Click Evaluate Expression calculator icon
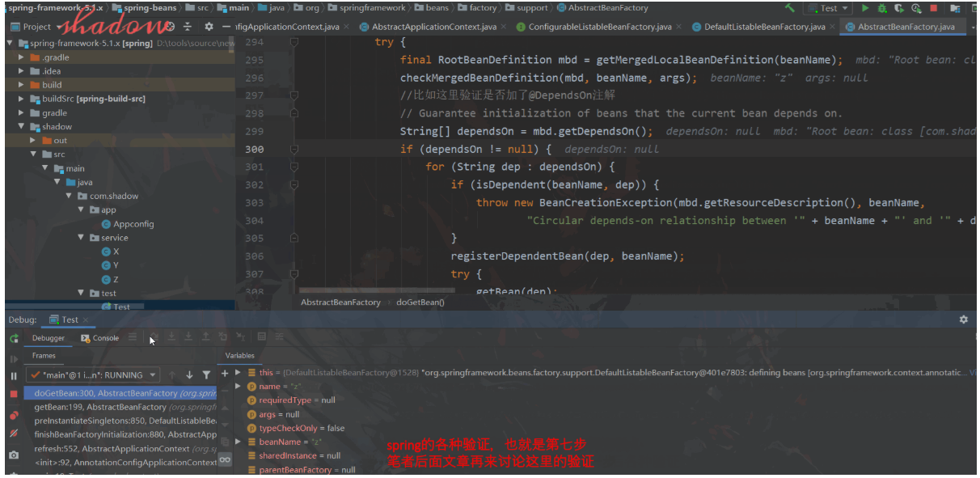The height and width of the screenshot is (478, 980). pos(261,336)
